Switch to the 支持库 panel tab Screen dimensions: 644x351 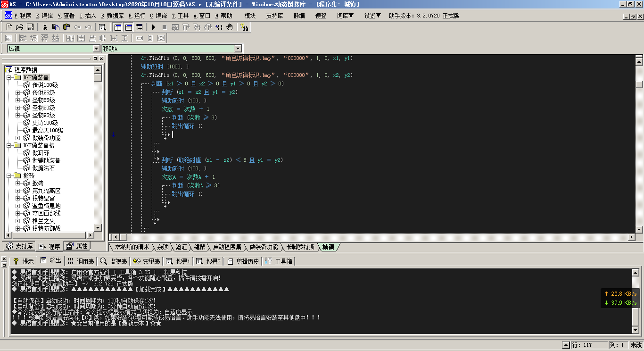click(x=20, y=246)
